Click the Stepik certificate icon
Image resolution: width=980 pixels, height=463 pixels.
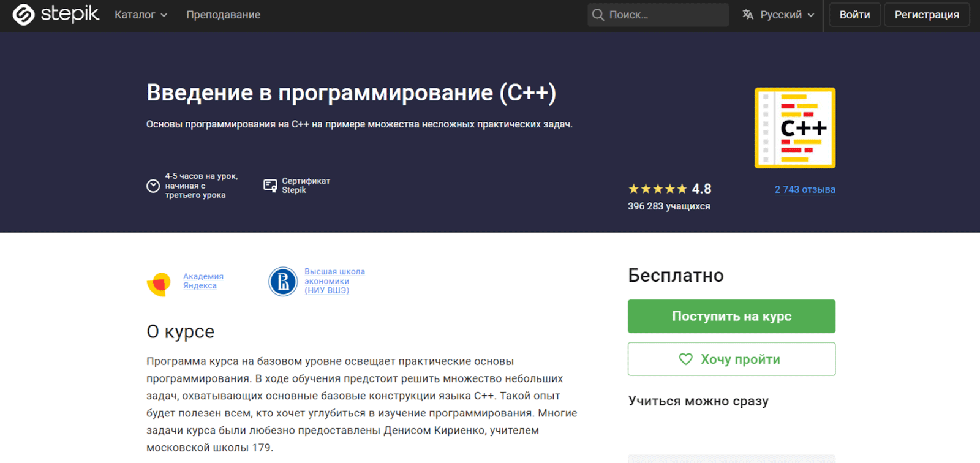[270, 186]
